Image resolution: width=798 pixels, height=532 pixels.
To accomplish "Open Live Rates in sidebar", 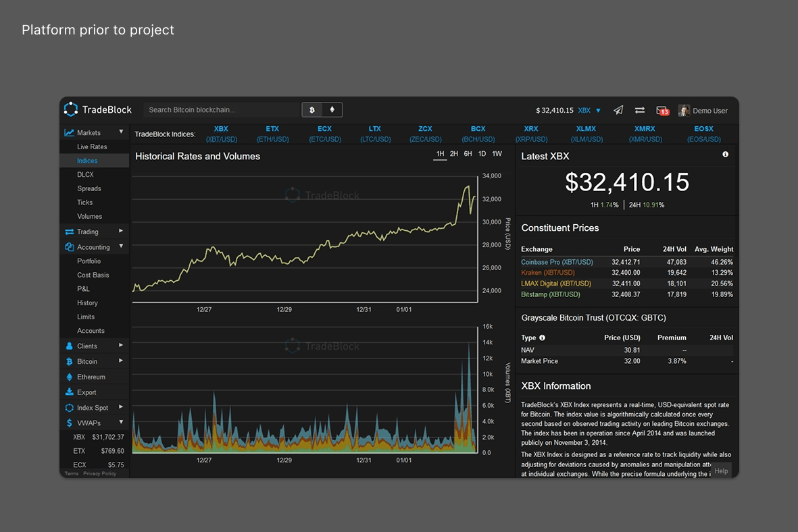I will (92, 147).
